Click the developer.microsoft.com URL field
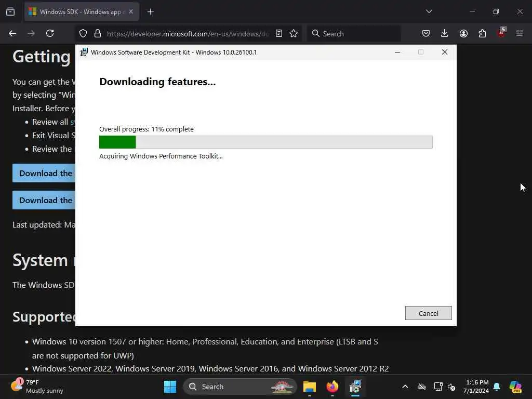Screen dimensions: 532x399 point(188,34)
